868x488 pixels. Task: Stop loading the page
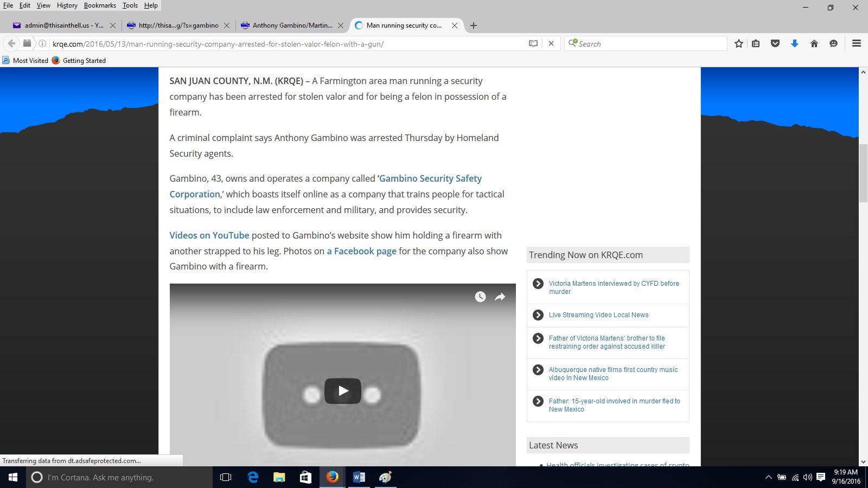[551, 44]
